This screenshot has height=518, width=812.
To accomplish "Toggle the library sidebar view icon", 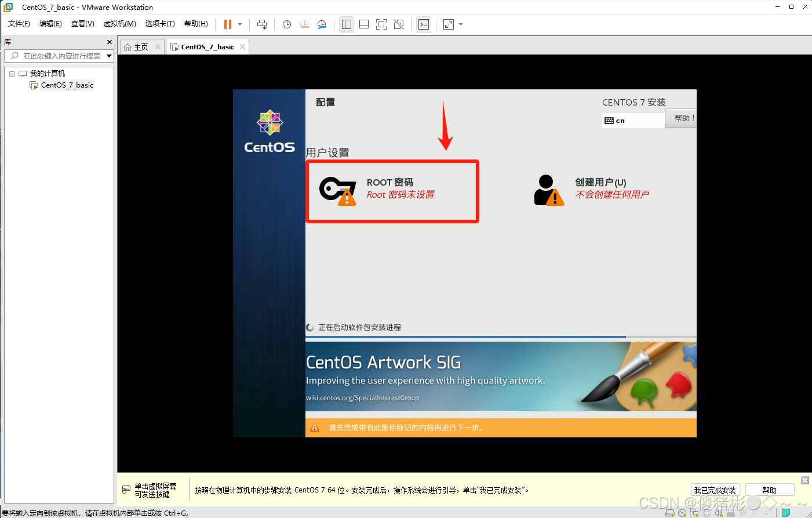I will point(347,24).
